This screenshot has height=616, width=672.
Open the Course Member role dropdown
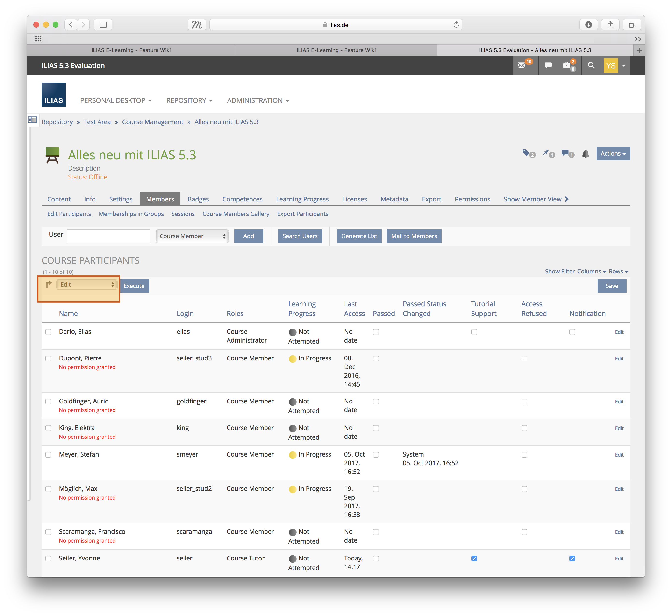point(192,236)
